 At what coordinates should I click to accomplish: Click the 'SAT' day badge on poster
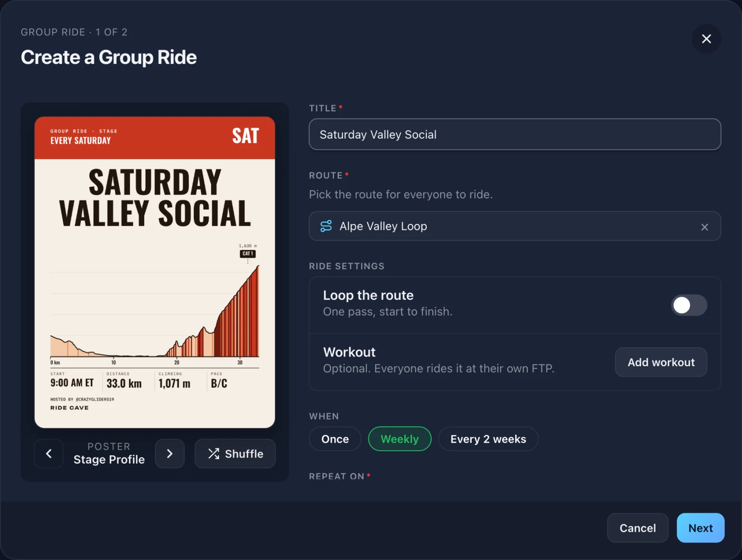[245, 136]
